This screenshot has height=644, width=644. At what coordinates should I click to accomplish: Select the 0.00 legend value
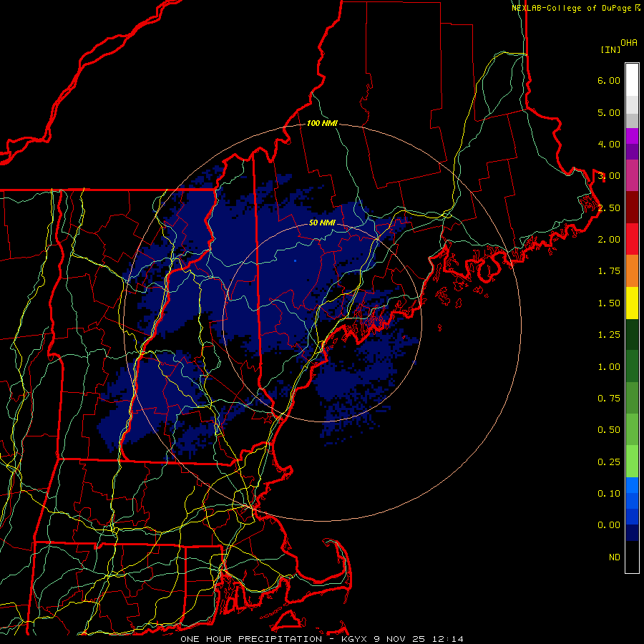tap(609, 525)
